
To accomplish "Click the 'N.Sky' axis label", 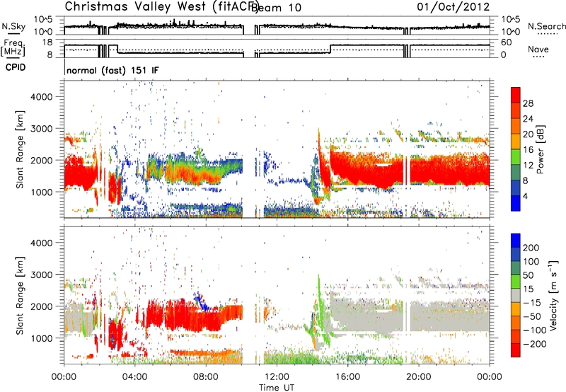I will tap(13, 26).
